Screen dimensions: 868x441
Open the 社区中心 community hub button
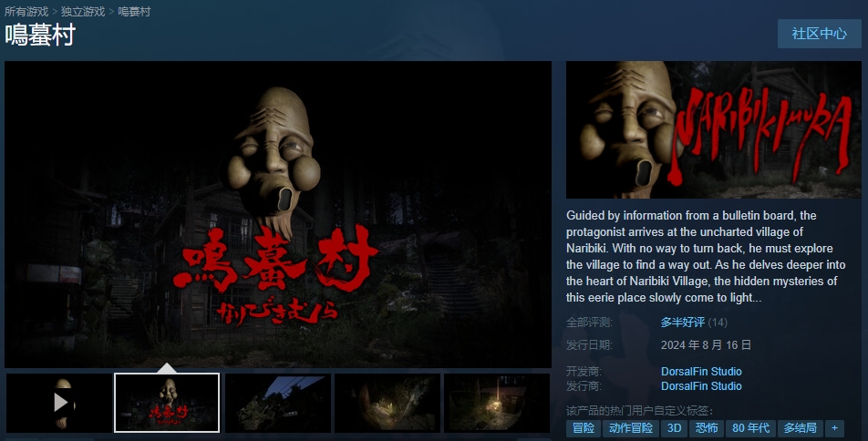pos(820,34)
